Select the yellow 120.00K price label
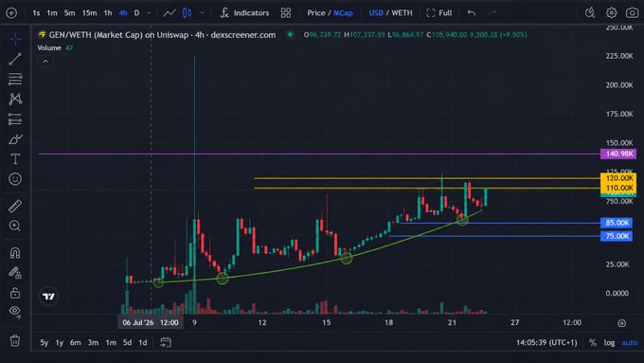 [x=618, y=178]
